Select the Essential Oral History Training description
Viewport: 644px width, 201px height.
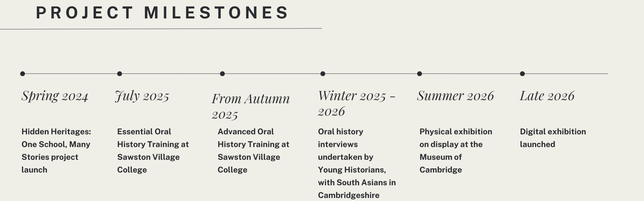(153, 150)
